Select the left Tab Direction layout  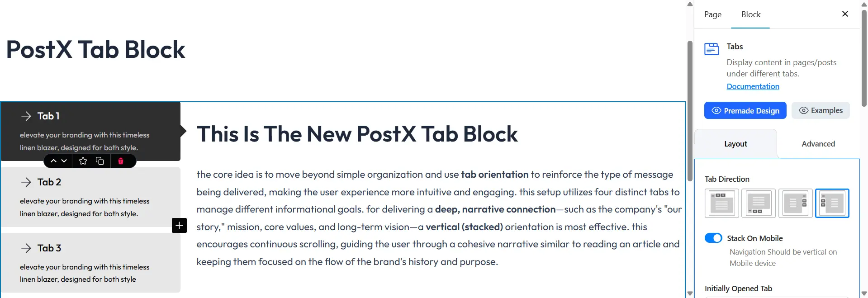tap(832, 203)
